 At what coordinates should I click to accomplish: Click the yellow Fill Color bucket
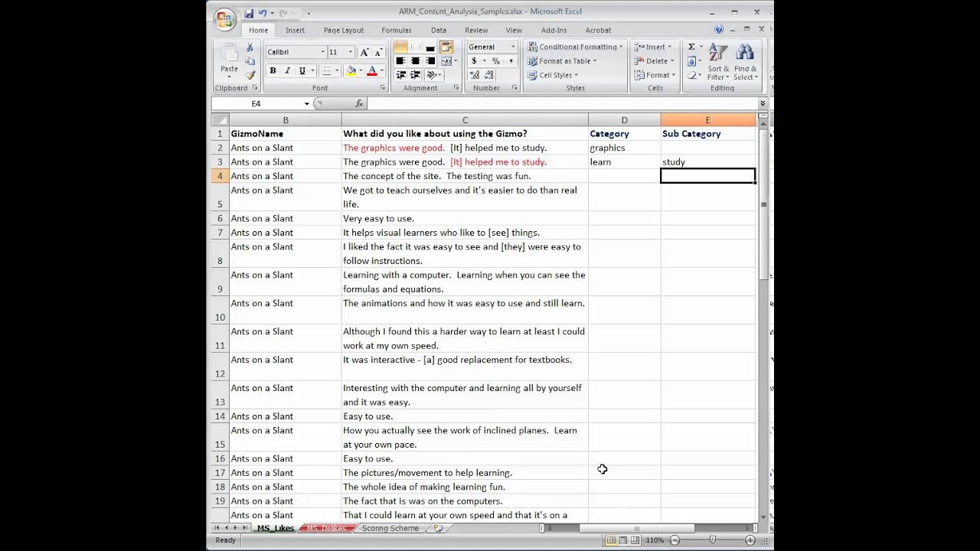click(351, 70)
